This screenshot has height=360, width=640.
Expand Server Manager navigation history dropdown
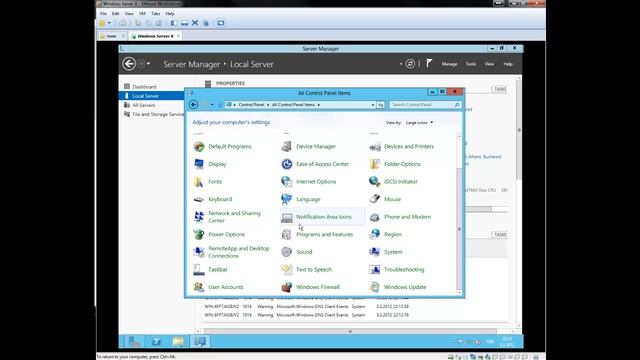click(x=148, y=64)
